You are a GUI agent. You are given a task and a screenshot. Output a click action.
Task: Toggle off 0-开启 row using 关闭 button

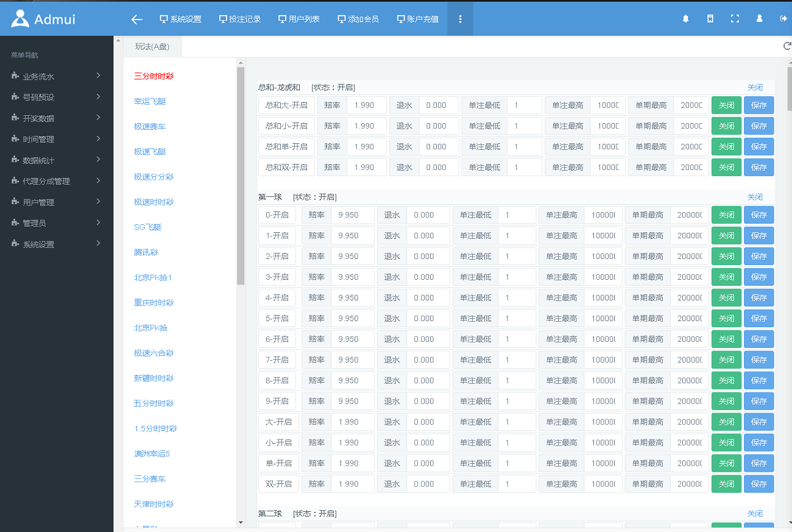(x=726, y=215)
